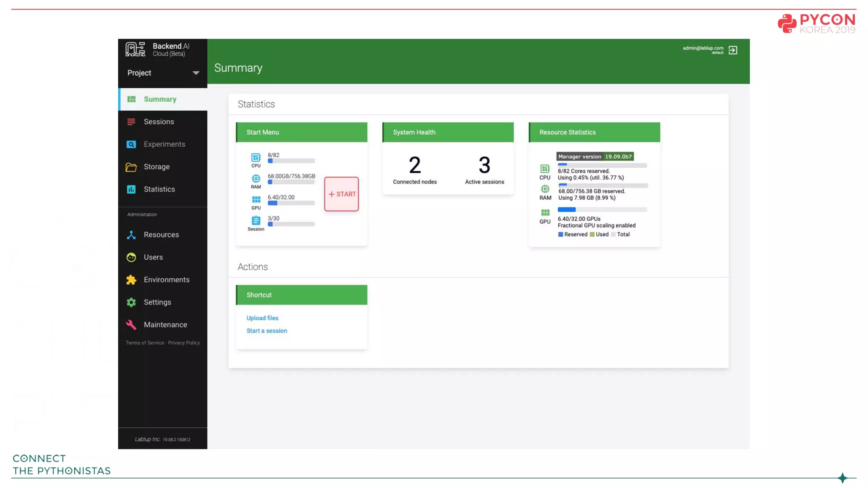Click the Maintenance wrench icon
This screenshot has height=488, width=868.
pos(131,324)
